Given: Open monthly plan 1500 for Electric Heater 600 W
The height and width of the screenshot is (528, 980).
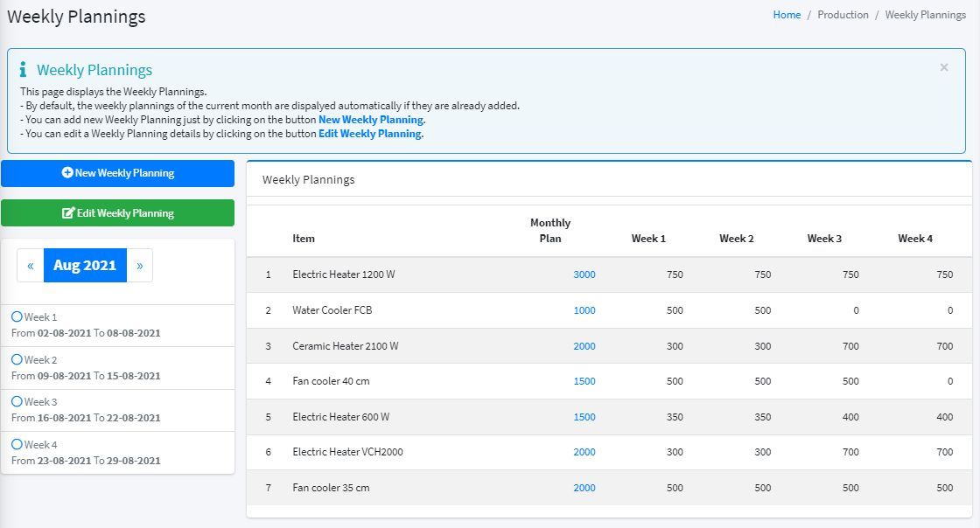Looking at the screenshot, I should point(584,417).
